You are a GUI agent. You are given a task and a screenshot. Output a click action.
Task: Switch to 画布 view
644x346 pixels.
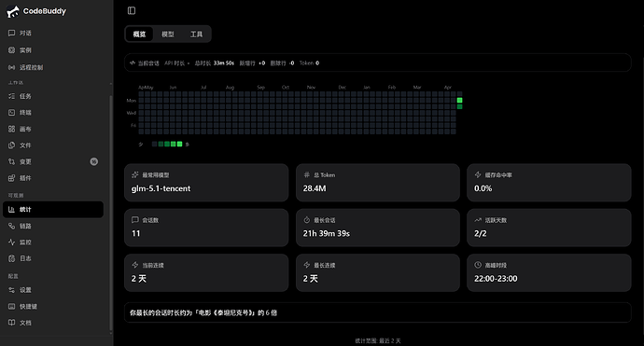[53, 129]
